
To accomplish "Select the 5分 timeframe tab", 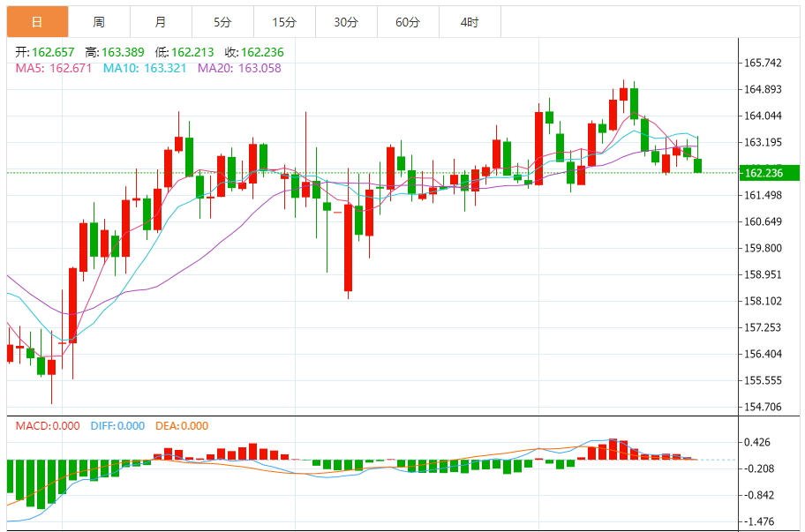I will [x=222, y=22].
